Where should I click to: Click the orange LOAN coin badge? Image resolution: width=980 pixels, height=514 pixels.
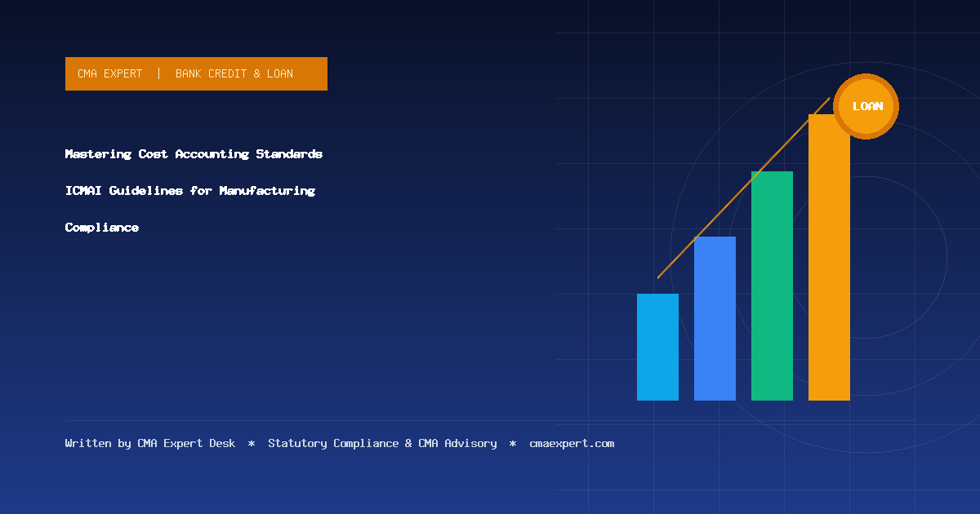866,106
